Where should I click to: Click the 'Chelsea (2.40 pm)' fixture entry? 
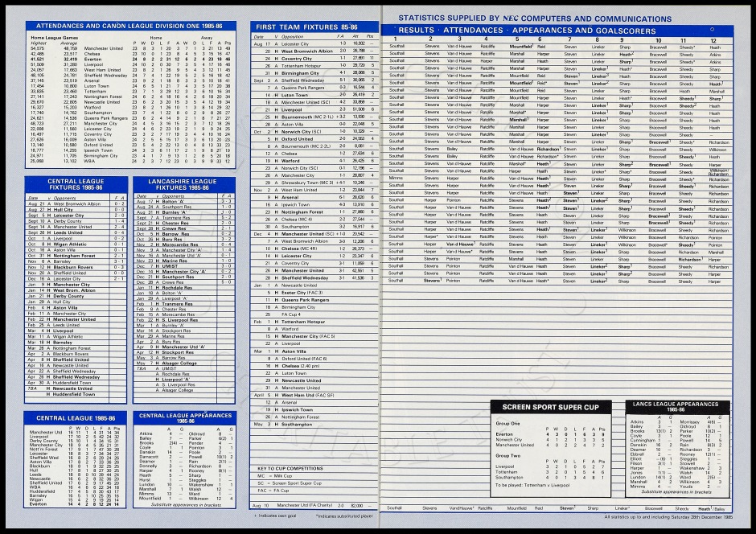coord(300,366)
